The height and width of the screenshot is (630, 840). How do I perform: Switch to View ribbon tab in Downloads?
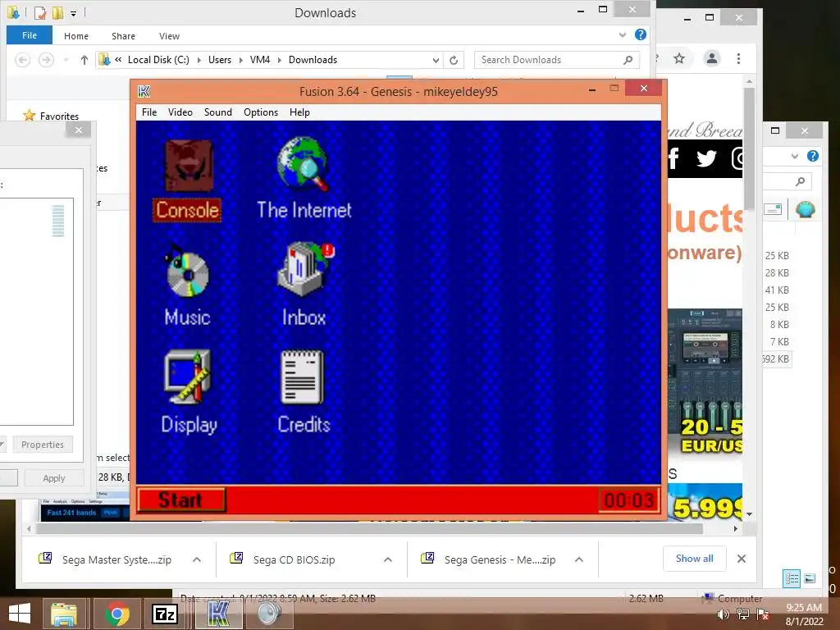point(169,36)
